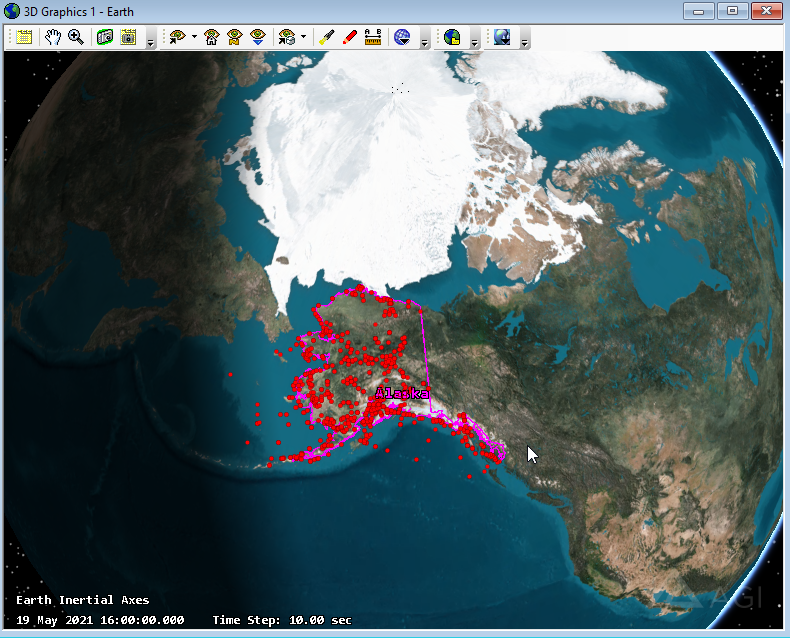Image resolution: width=790 pixels, height=638 pixels.
Task: Select the A-B ruler measure tool
Action: tap(373, 37)
